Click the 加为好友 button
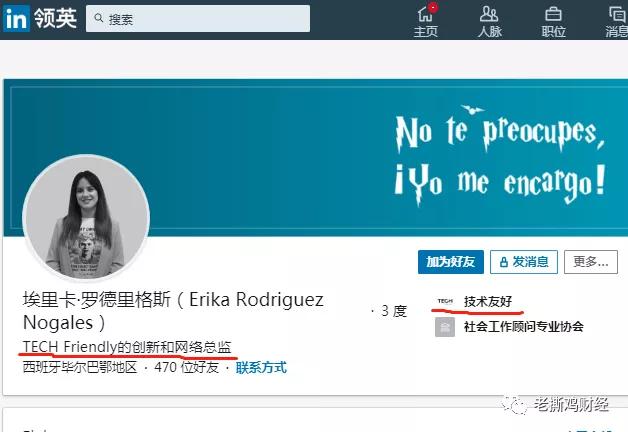Screen dimensions: 628x432 451,262
